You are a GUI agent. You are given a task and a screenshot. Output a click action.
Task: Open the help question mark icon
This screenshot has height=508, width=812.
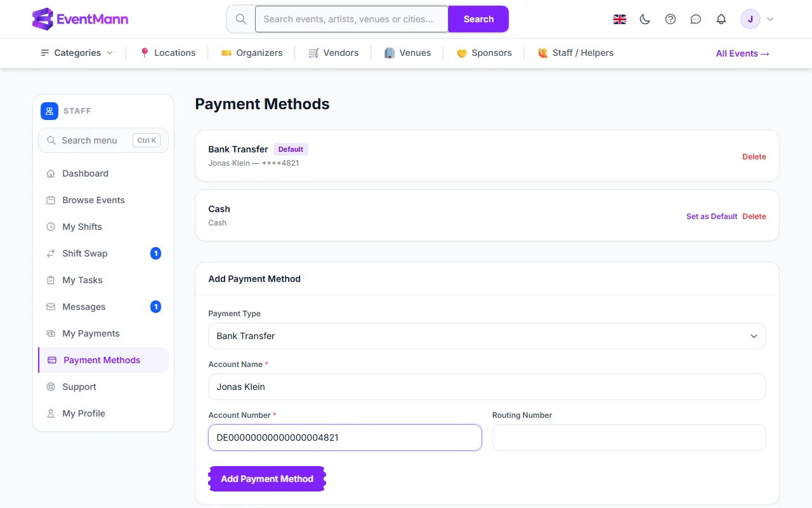(671, 19)
